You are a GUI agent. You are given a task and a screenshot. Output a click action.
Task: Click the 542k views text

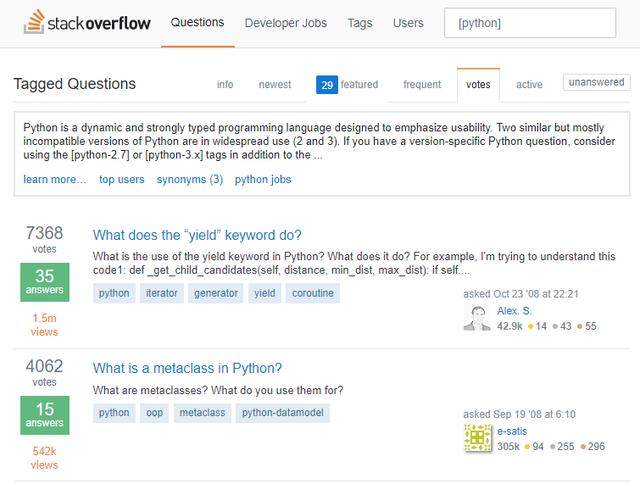tap(44, 458)
